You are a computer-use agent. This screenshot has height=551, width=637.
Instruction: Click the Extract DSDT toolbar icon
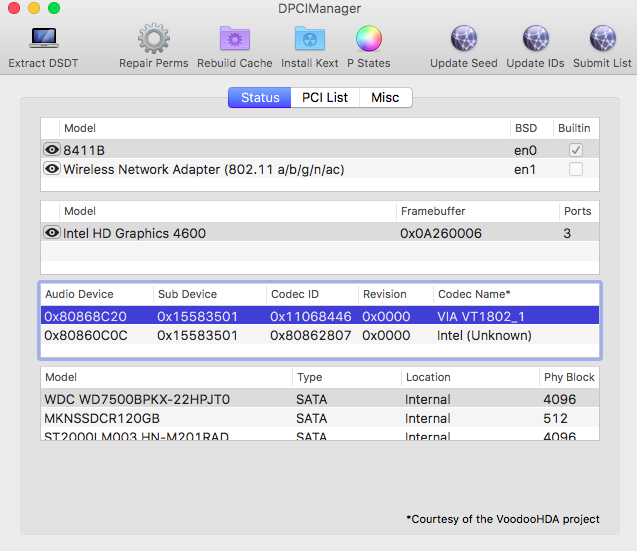click(x=43, y=40)
